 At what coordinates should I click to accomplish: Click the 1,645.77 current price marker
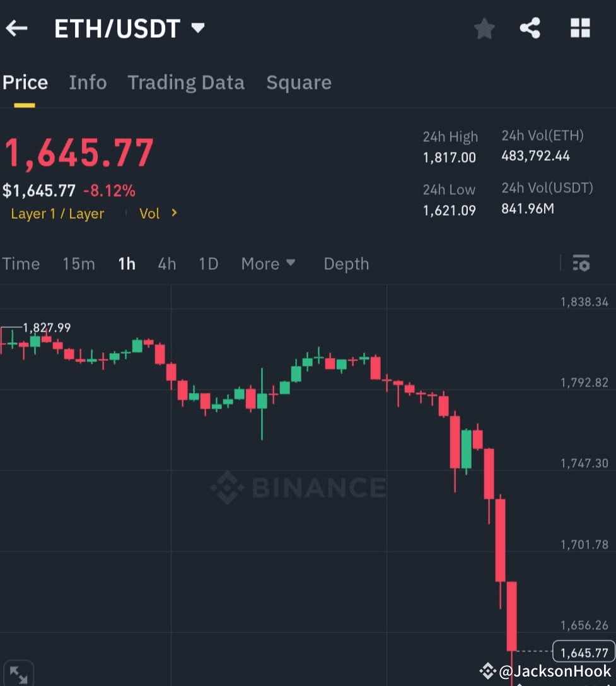pos(584,653)
